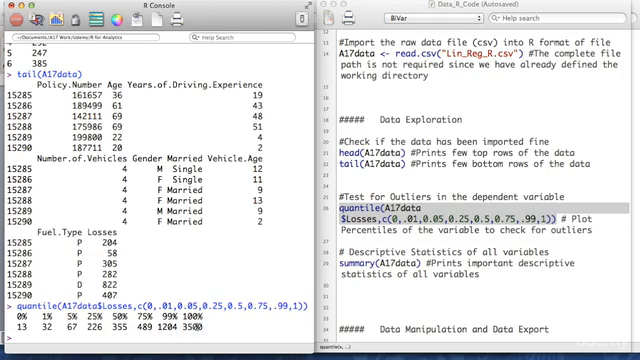Click the Quit R power switch icon
Image resolution: width=640 pixels, height=360 pixels.
(302, 19)
